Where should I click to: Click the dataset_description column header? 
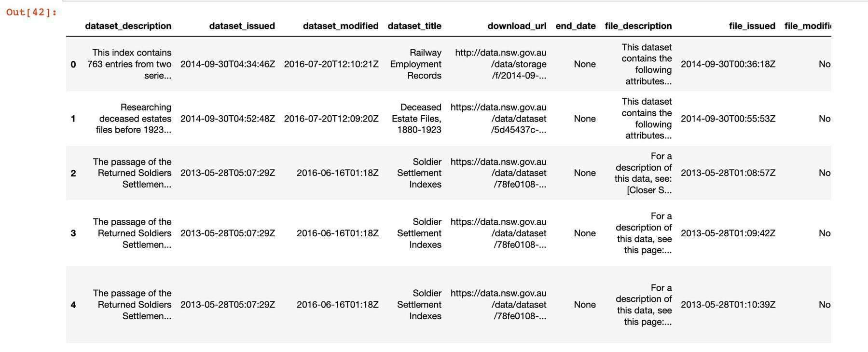pos(128,26)
